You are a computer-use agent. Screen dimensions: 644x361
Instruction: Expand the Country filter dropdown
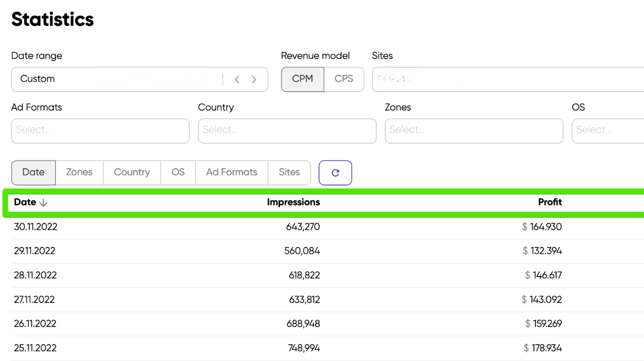pyautogui.click(x=287, y=130)
